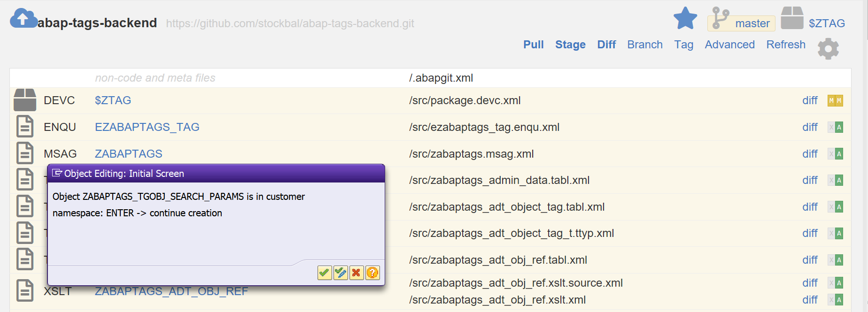Viewport: 868px width, 312px height.
Task: Open help via orange question mark
Action: [x=372, y=273]
